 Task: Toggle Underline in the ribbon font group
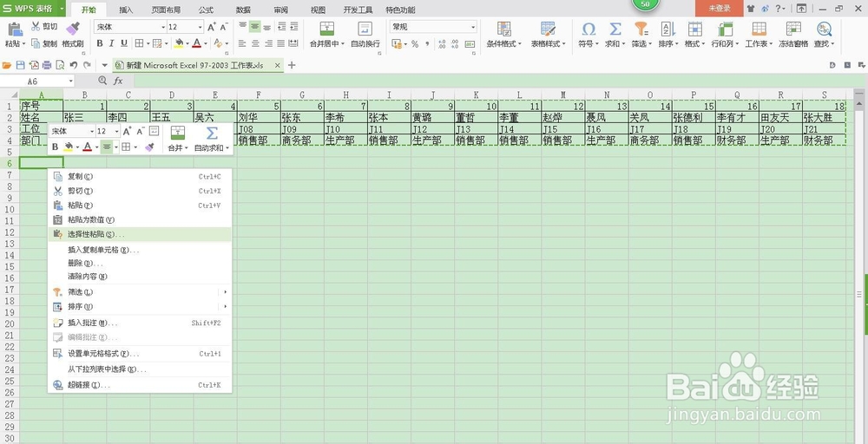(x=124, y=43)
